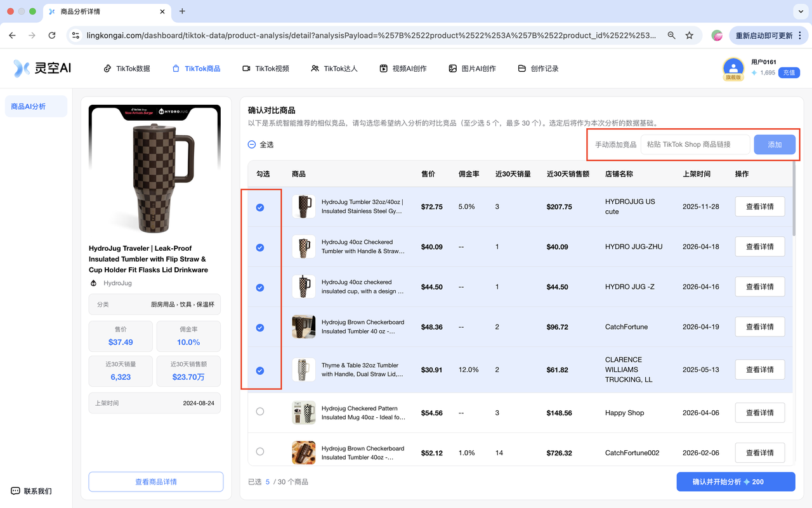812x508 pixels.
Task: Open the TikTok商品 tab
Action: (197, 69)
